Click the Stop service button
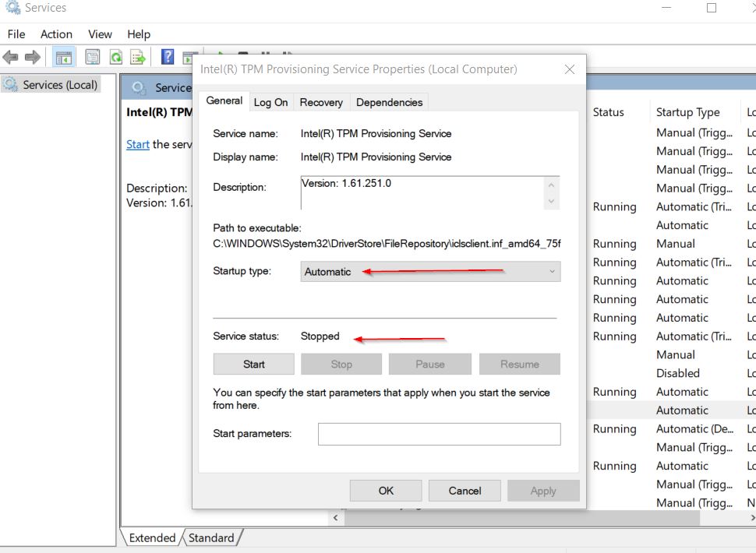Screen dimensions: 756x553 tap(341, 365)
